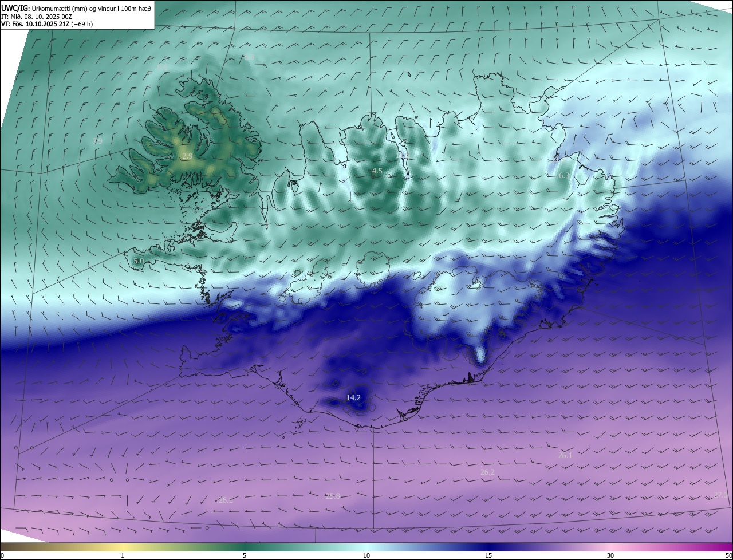Click the 1 tick label on the color scale
Image resolution: width=733 pixels, height=560 pixels.
[123, 555]
